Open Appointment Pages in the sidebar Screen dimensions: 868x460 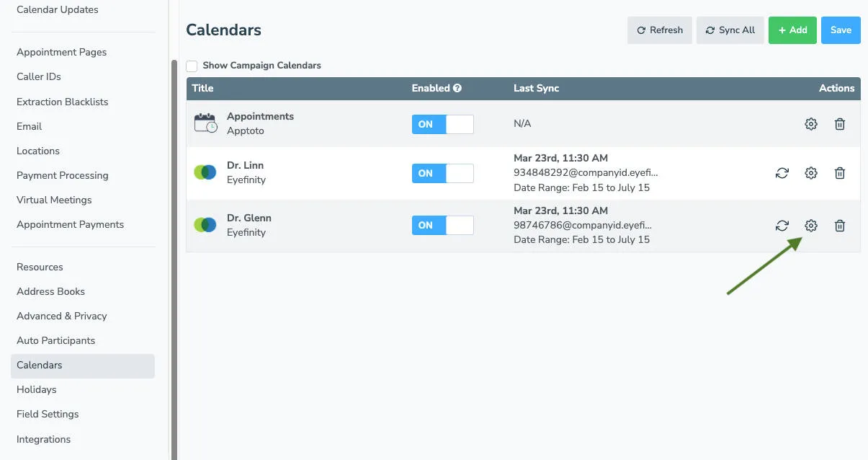click(x=61, y=52)
